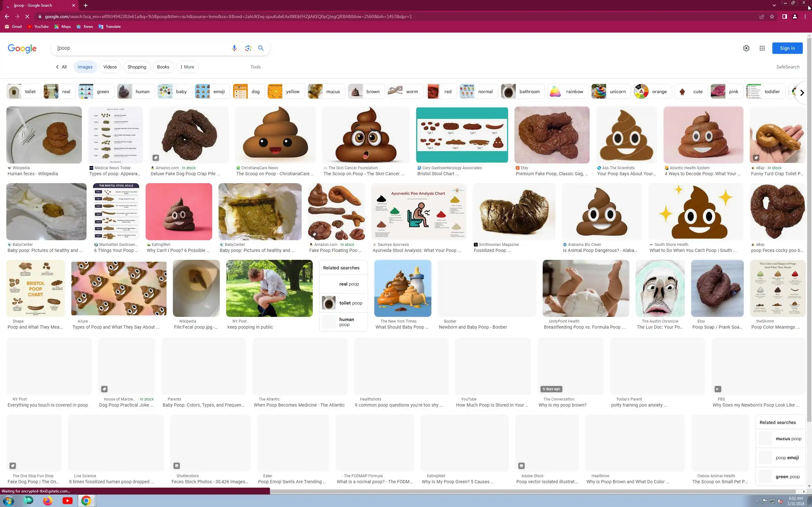
Task: Open Google quick settings gear
Action: [746, 48]
